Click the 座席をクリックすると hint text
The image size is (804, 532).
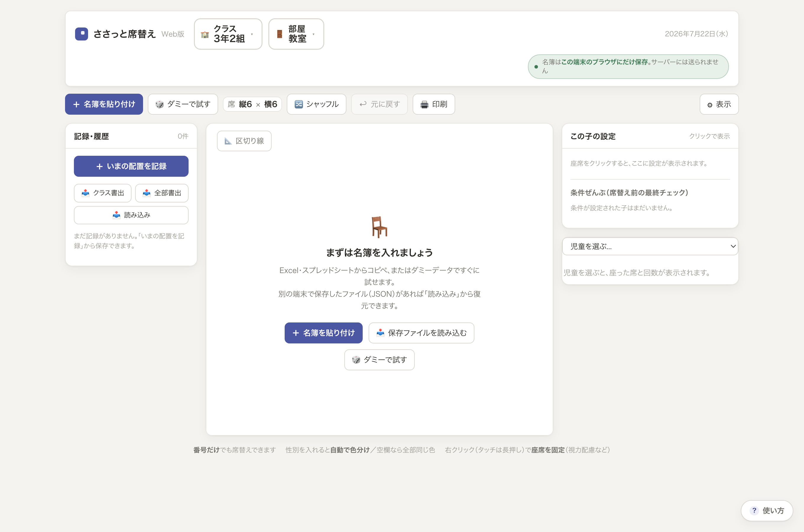tap(638, 163)
